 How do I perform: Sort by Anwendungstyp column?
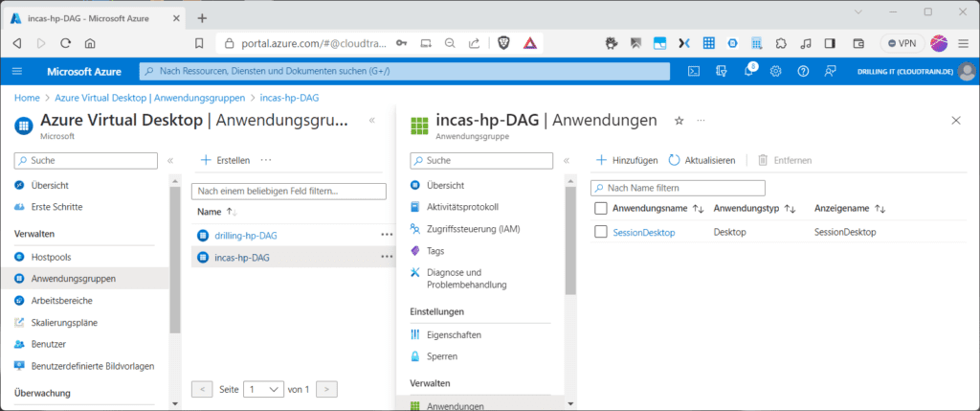point(754,208)
